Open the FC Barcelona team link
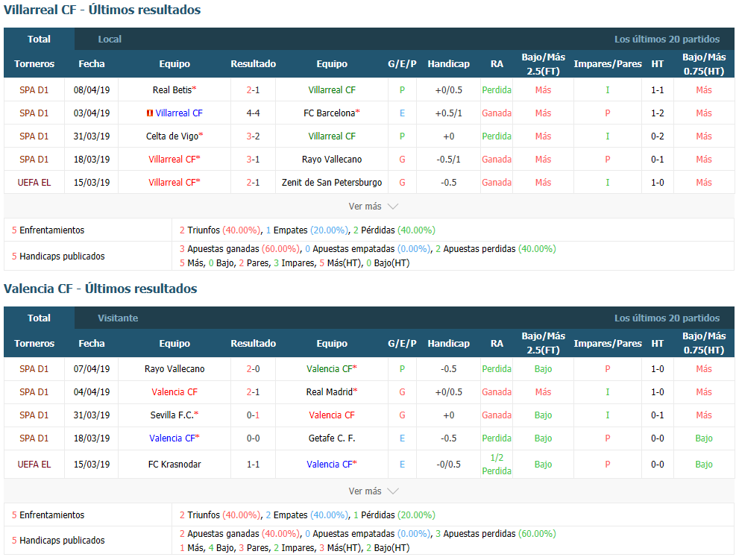Image resolution: width=739 pixels, height=560 pixels. (330, 113)
